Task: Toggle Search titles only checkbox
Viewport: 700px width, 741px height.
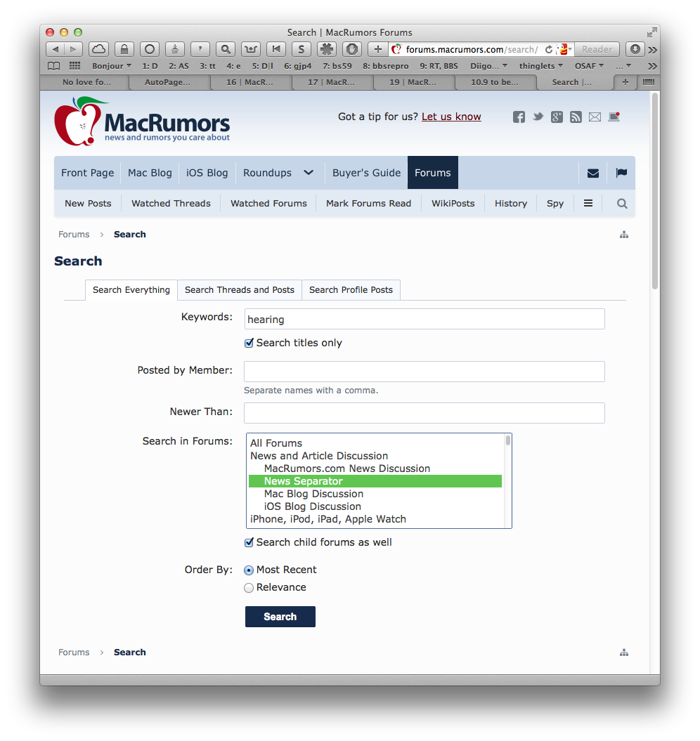Action: click(x=249, y=343)
